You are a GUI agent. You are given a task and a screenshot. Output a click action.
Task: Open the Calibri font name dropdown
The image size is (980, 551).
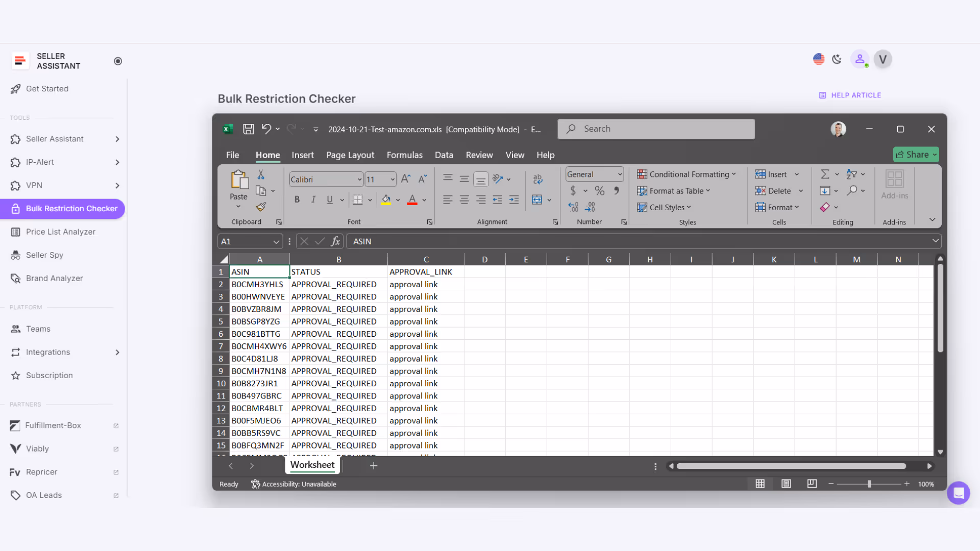(359, 180)
